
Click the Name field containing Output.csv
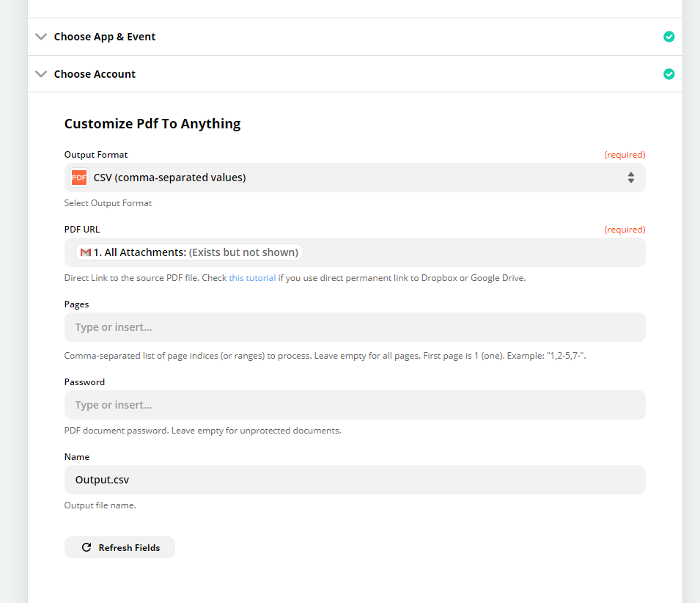click(355, 480)
